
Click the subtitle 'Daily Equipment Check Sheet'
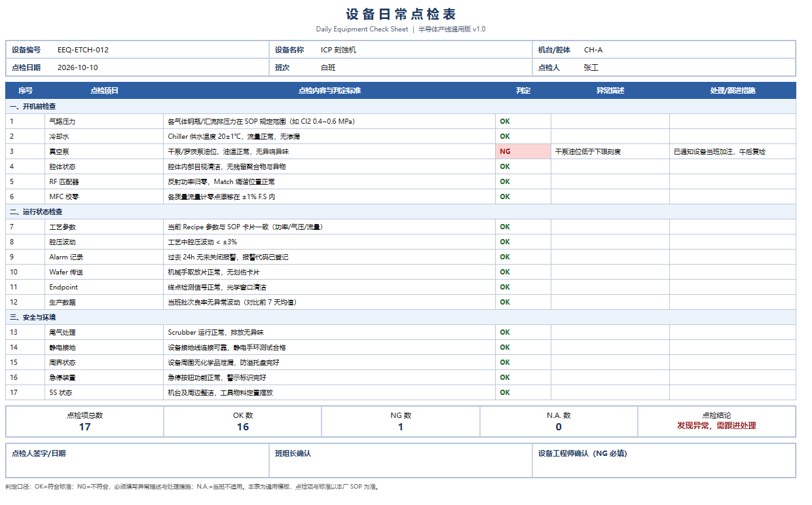click(362, 29)
